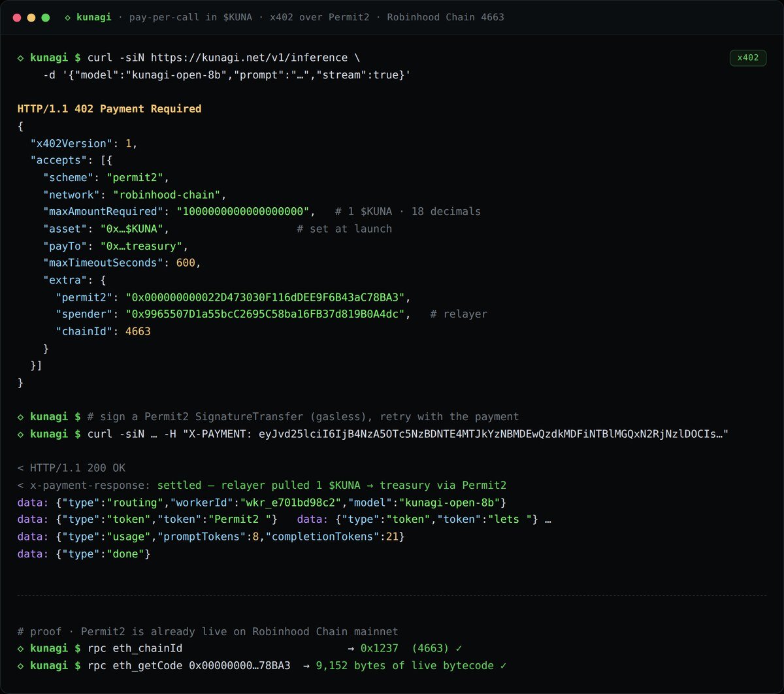784x694 pixels.
Task: Click the usage line with promptTokens 8
Action: [211, 537]
